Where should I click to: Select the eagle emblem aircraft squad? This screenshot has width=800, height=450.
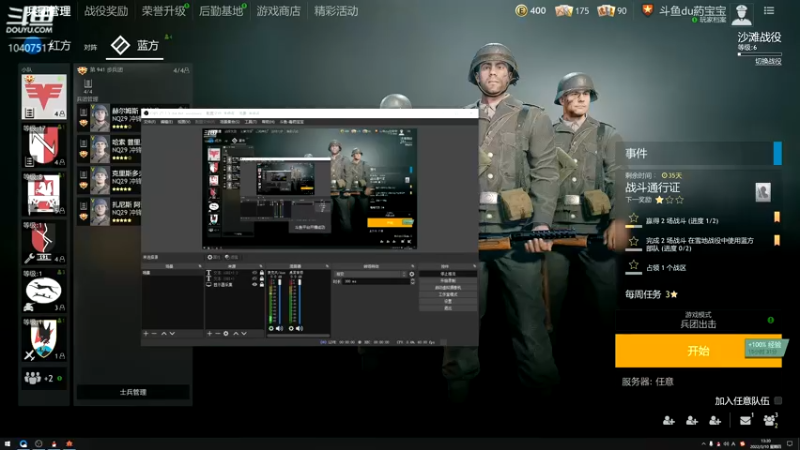click(44, 339)
